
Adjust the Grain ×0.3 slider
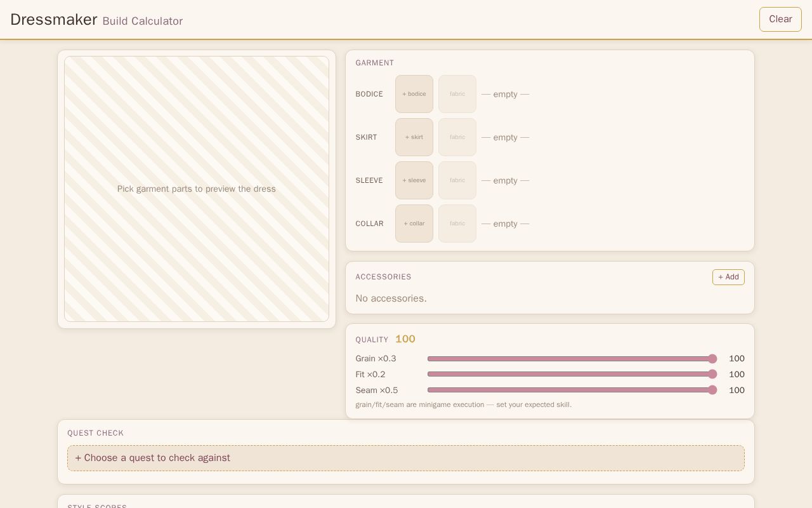(x=572, y=359)
